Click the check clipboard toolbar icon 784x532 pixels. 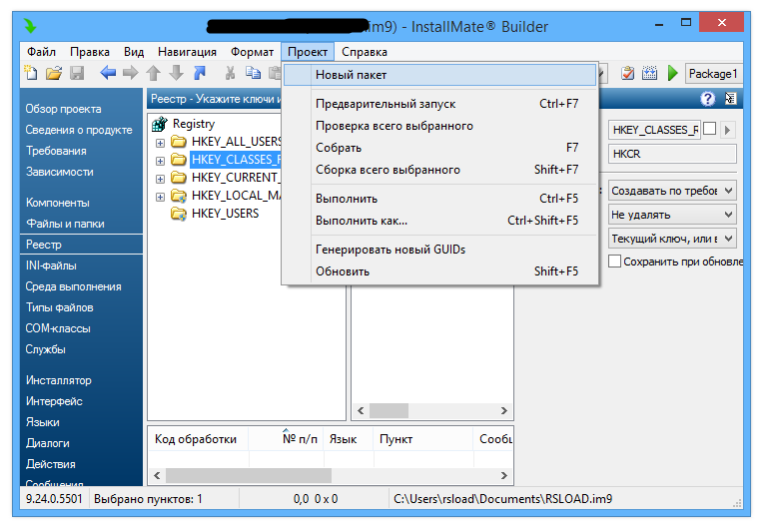(x=627, y=74)
